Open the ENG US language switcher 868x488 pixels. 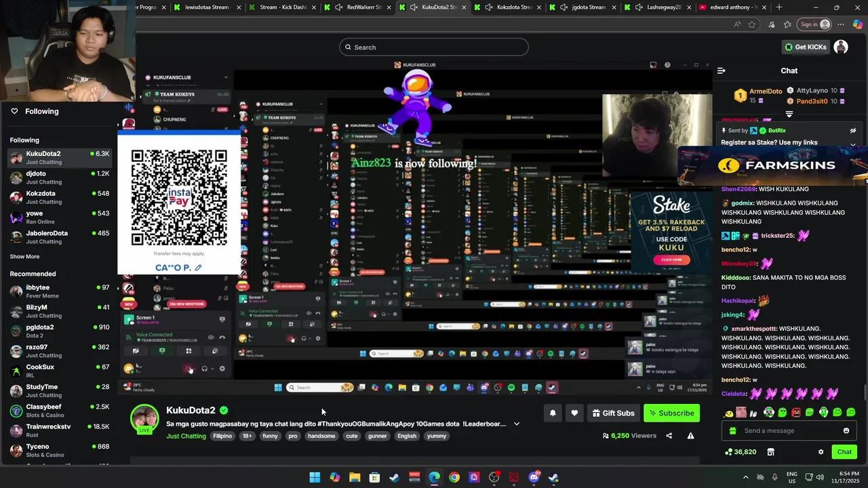pyautogui.click(x=792, y=477)
